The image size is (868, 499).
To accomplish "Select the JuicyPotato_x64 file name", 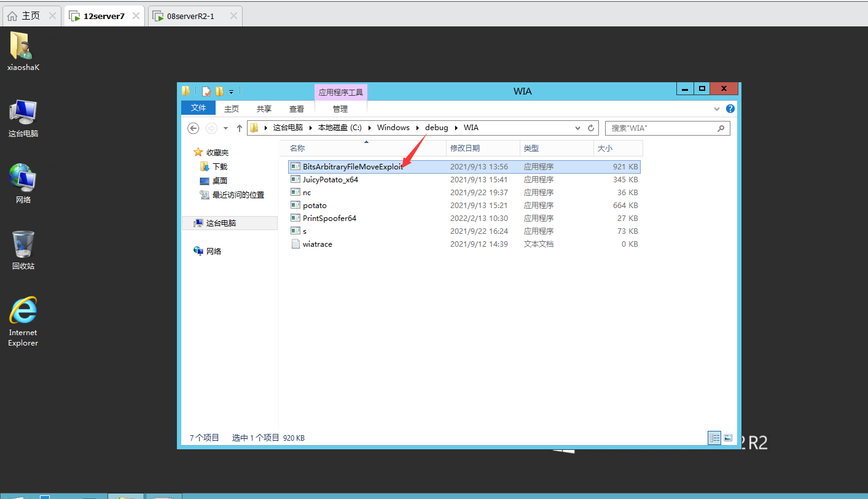I will (330, 179).
